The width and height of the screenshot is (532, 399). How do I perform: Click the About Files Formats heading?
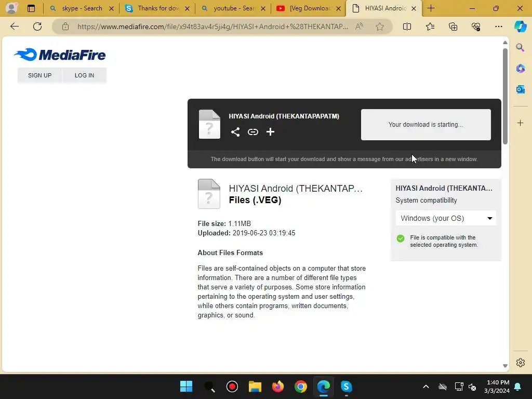coord(230,253)
